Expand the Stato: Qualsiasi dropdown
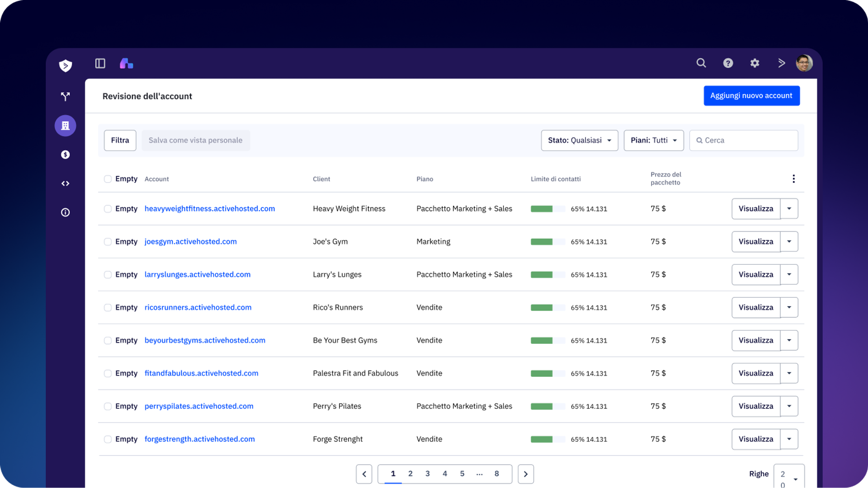The image size is (868, 488). [580, 141]
